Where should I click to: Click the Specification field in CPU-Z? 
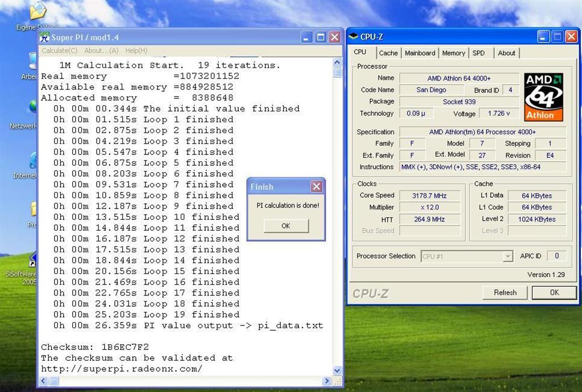[x=483, y=132]
